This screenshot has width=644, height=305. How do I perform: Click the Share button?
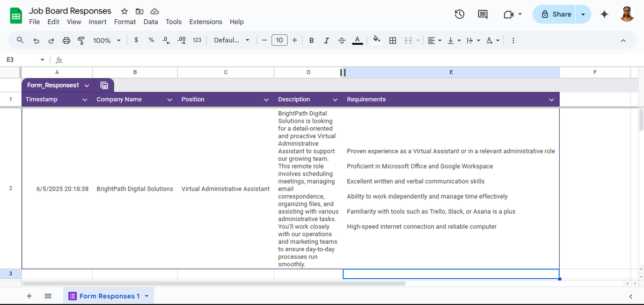pos(556,14)
